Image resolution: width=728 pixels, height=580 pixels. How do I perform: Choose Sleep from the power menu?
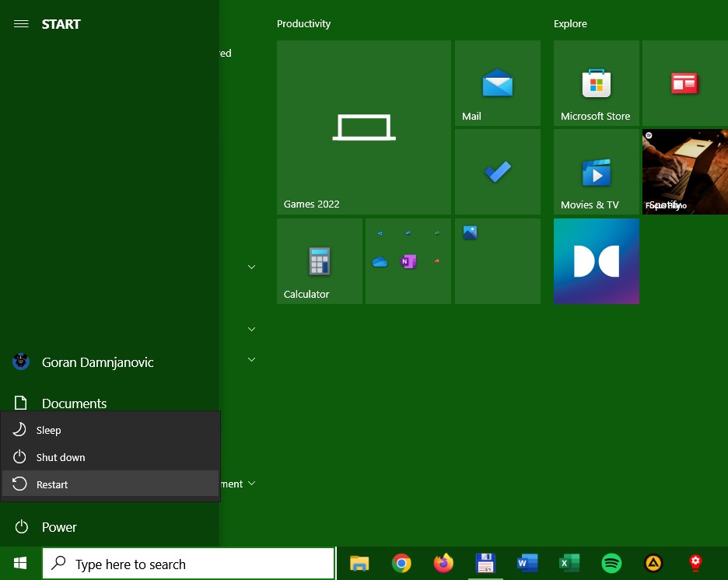[x=110, y=430]
